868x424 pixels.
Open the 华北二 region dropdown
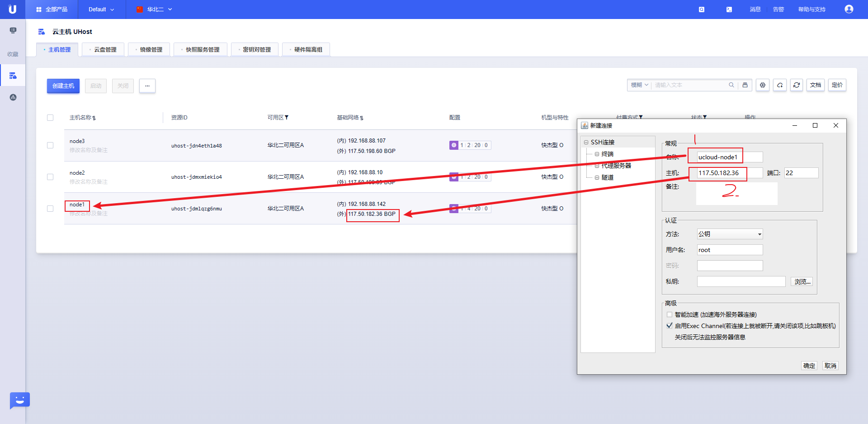[x=154, y=10]
